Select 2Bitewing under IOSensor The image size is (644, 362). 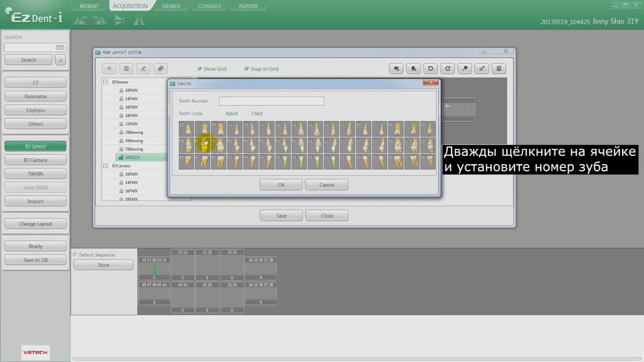pos(134,132)
